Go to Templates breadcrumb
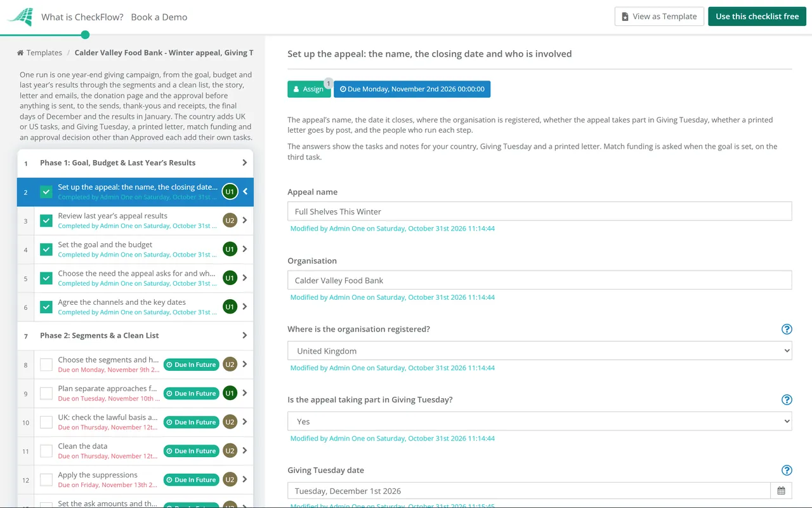The height and width of the screenshot is (508, 812). pos(44,53)
